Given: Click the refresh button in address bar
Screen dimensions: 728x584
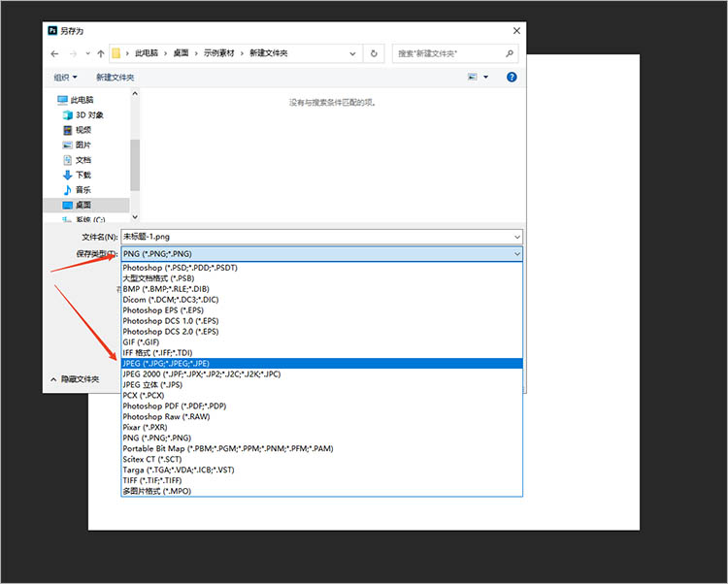Looking at the screenshot, I should (374, 53).
